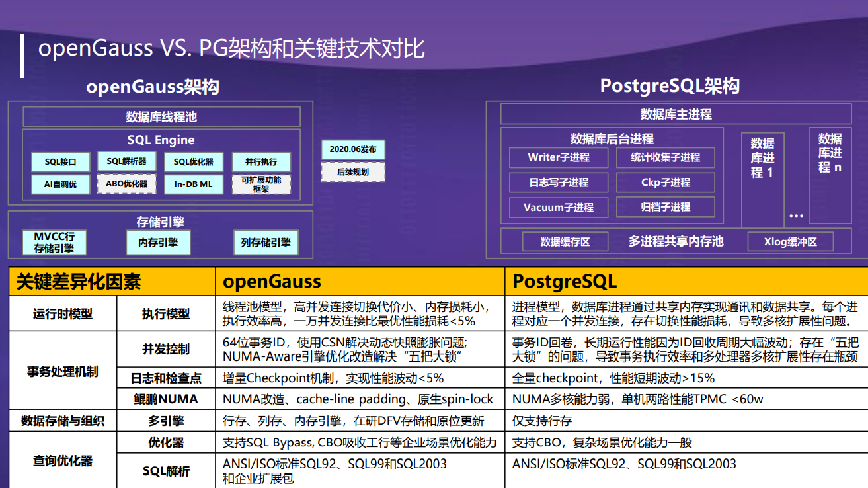Click the "数据库线程池" box

point(161,117)
